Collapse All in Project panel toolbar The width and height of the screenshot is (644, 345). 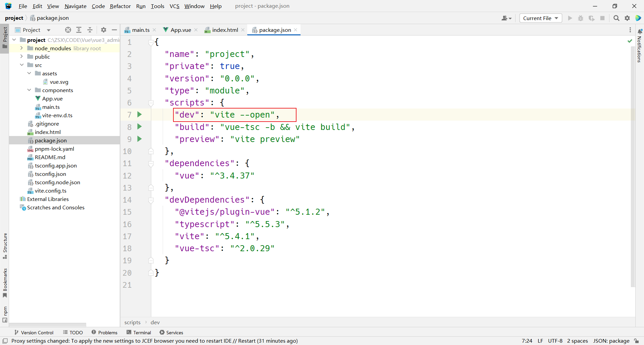tap(90, 30)
